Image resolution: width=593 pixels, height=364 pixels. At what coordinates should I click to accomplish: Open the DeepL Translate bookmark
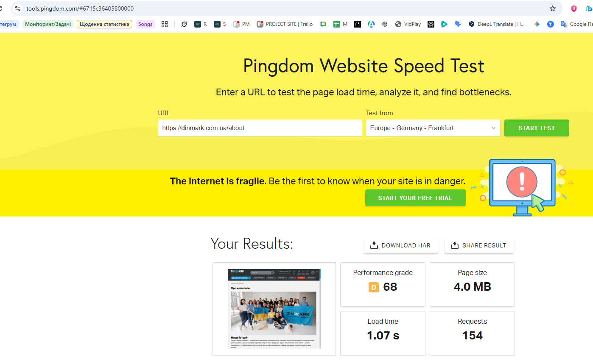point(496,24)
